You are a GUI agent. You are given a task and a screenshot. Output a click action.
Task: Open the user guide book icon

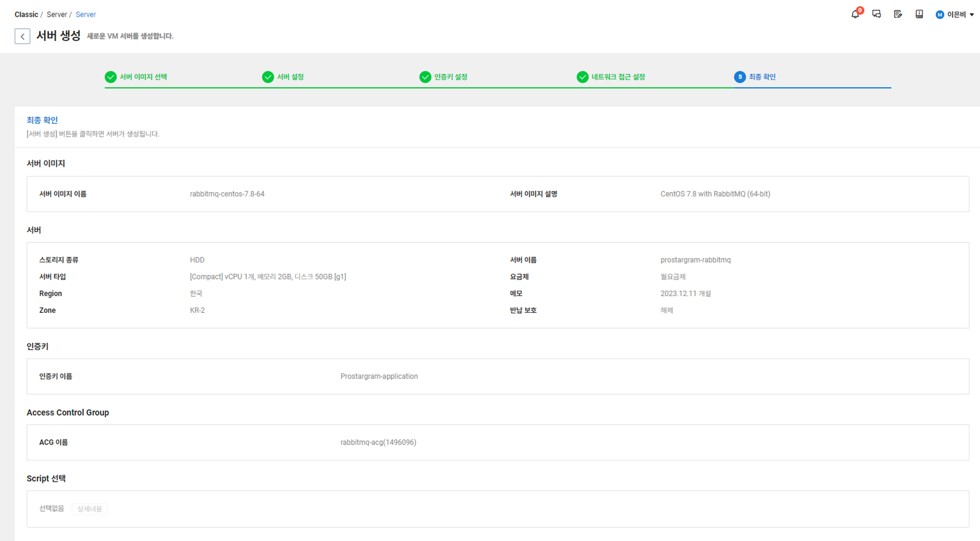coord(919,14)
